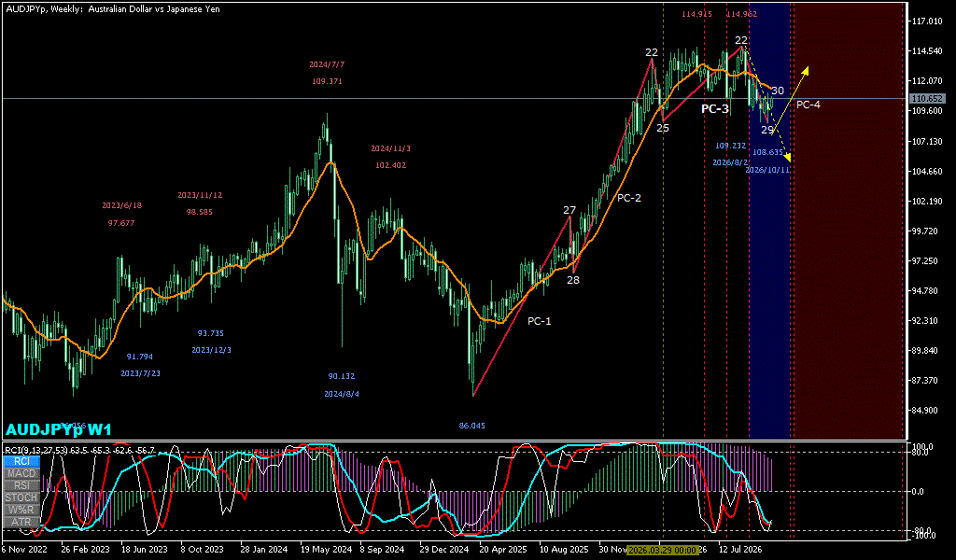Click the 97.677 price label
Screen dimensions: 956x560
pyautogui.click(x=121, y=223)
